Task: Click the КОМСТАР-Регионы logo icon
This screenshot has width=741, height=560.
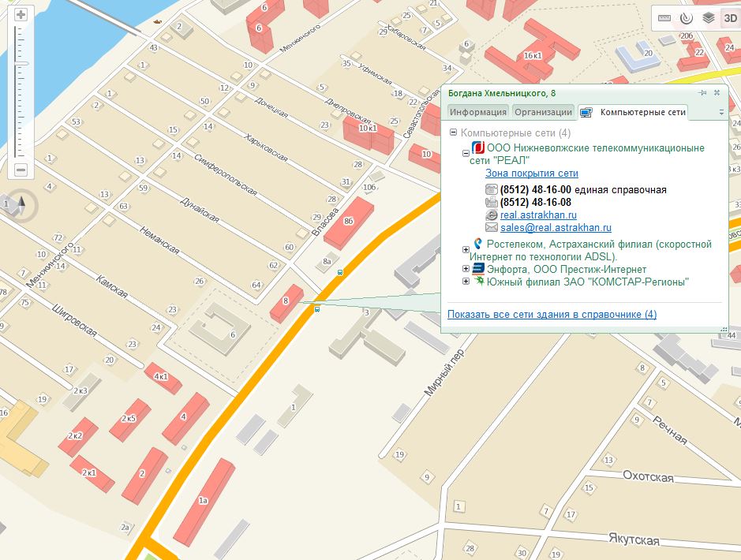Action: (479, 282)
